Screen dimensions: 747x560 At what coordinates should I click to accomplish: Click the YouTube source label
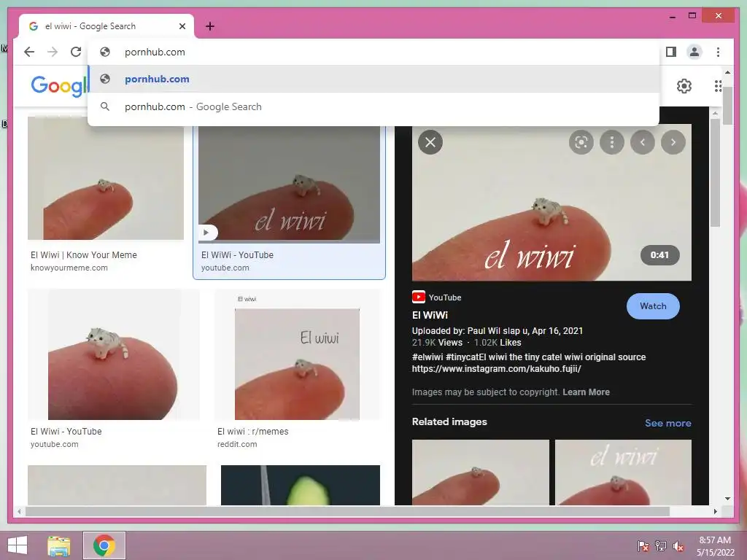tap(437, 297)
